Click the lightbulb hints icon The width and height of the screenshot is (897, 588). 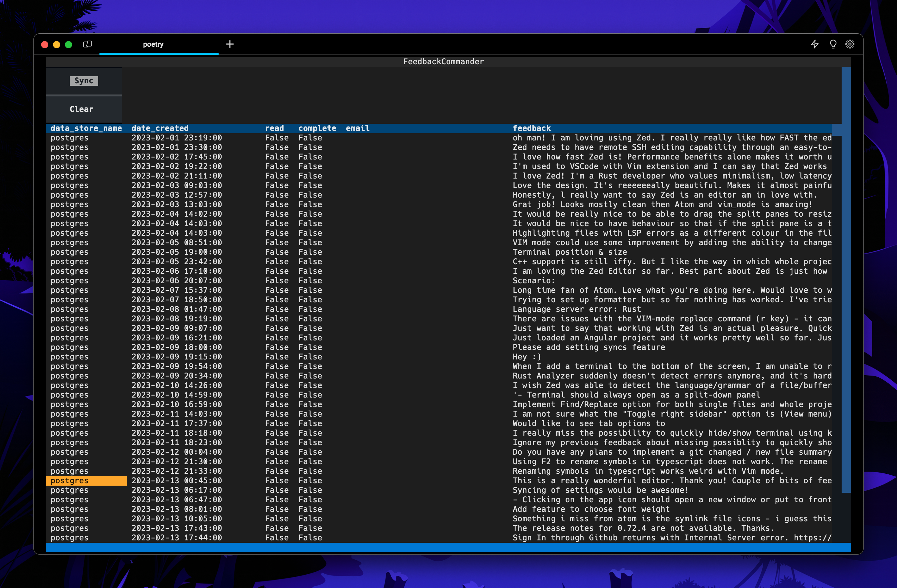point(833,44)
